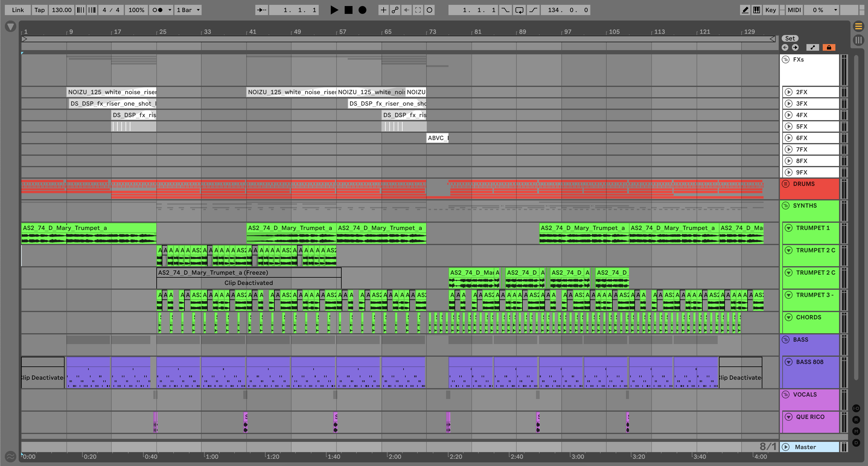Viewport: 868px width, 466px height.
Task: Click the Arrangement View horizontal-lines icon
Action: pyautogui.click(x=858, y=26)
